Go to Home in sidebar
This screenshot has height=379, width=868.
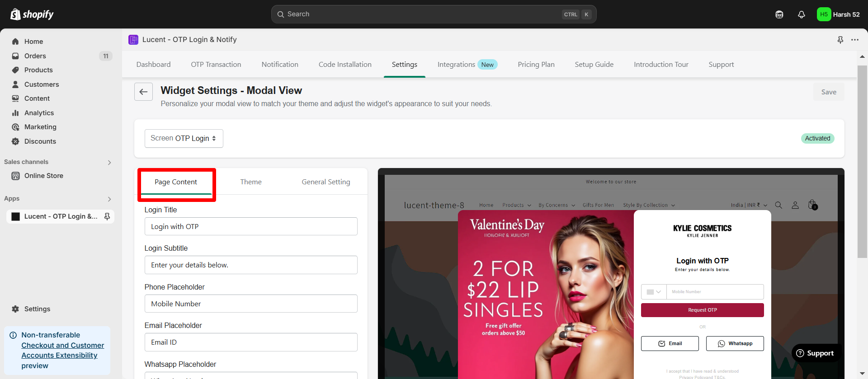coord(33,42)
